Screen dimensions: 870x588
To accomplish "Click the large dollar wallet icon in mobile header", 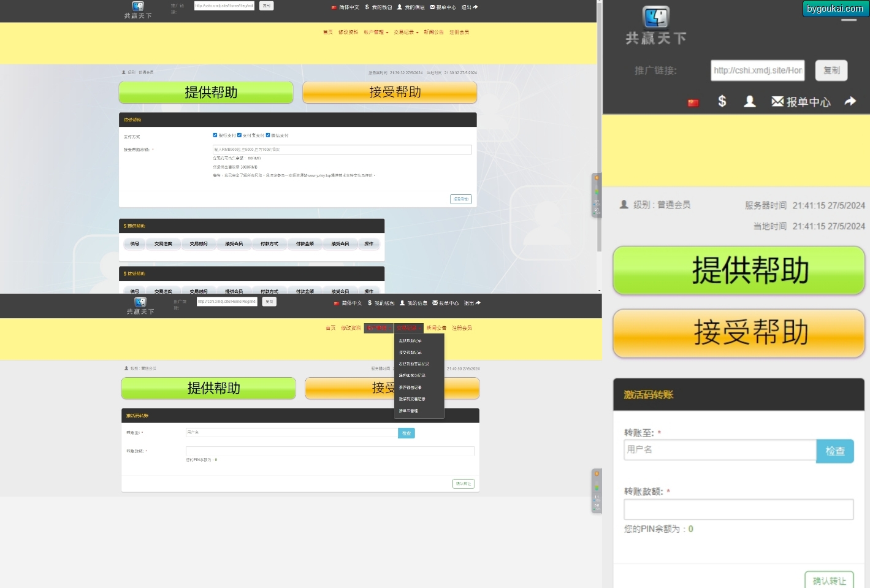I will (722, 101).
